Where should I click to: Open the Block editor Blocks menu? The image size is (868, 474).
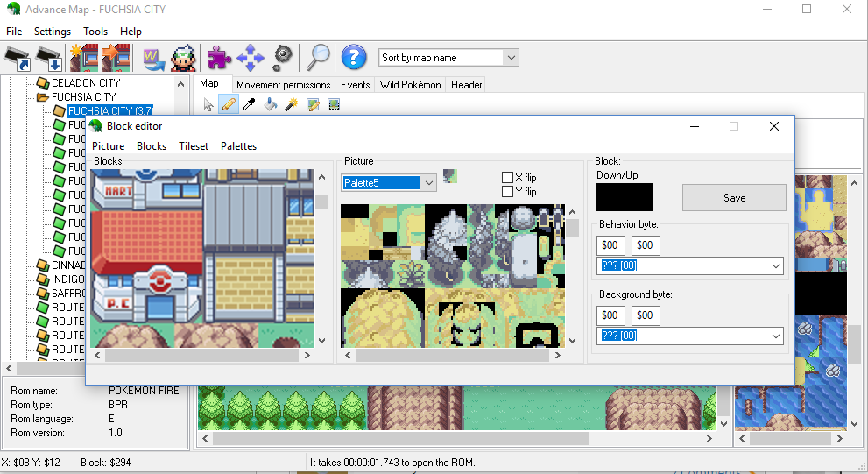[152, 146]
